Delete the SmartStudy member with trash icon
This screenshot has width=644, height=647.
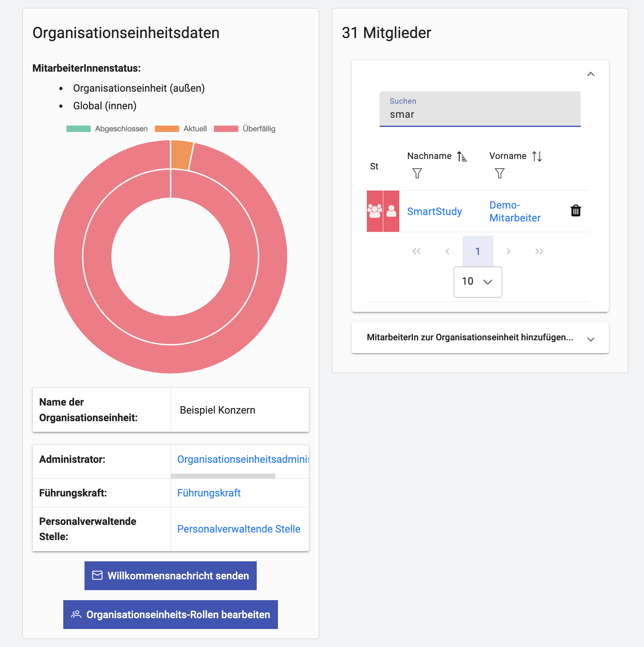tap(576, 211)
